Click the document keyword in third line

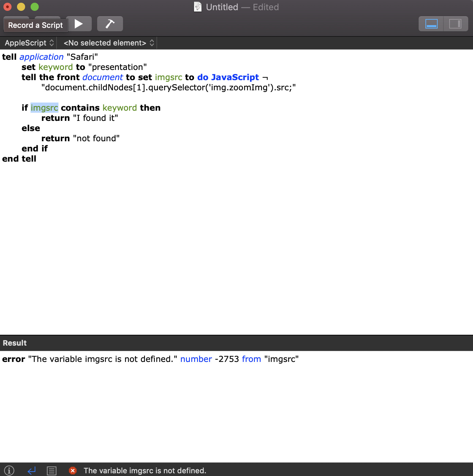(102, 77)
